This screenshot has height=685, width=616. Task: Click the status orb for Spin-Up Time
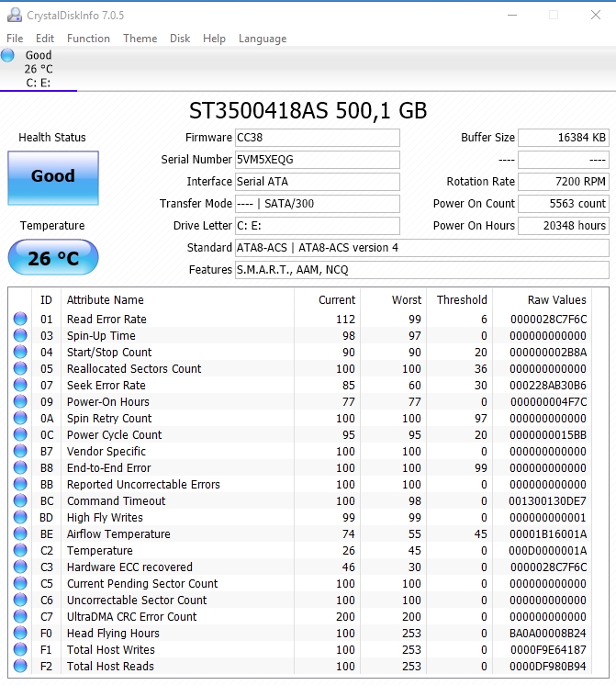coord(20,335)
